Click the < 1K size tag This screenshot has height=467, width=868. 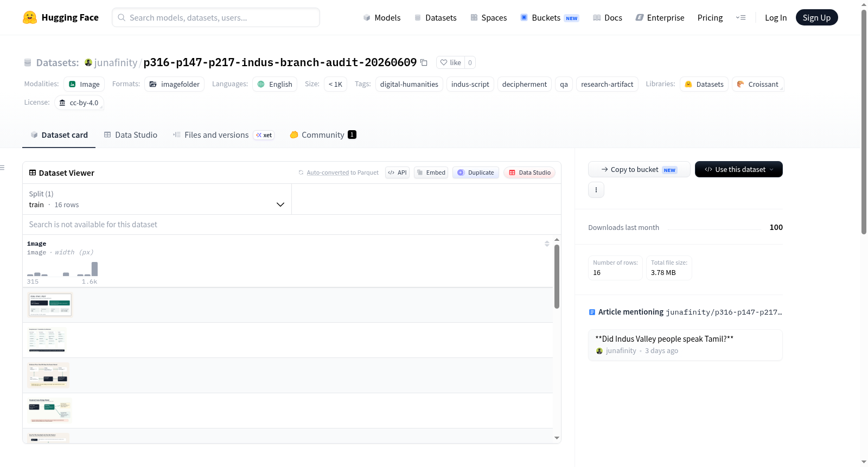click(x=335, y=84)
